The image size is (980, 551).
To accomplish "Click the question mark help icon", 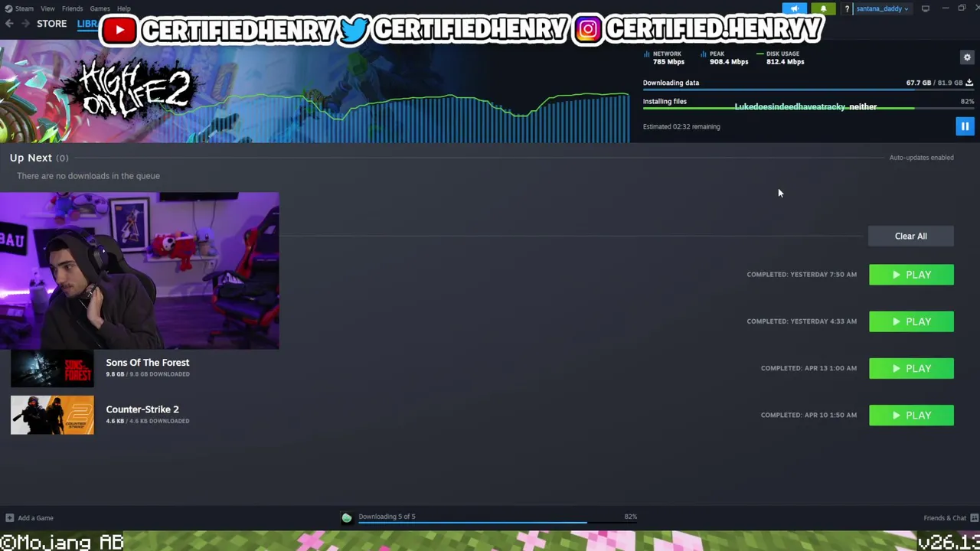I will (847, 9).
